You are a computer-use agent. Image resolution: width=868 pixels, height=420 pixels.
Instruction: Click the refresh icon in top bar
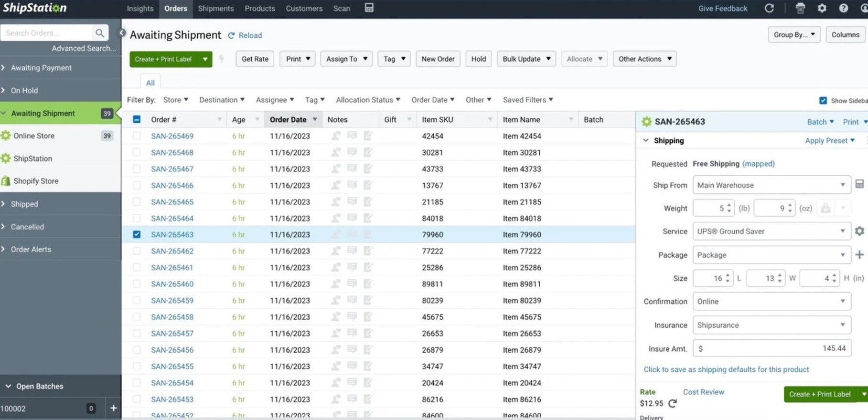coord(769,8)
